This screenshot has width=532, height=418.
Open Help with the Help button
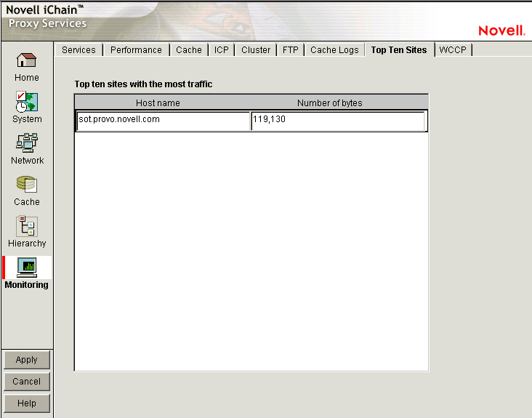point(27,403)
